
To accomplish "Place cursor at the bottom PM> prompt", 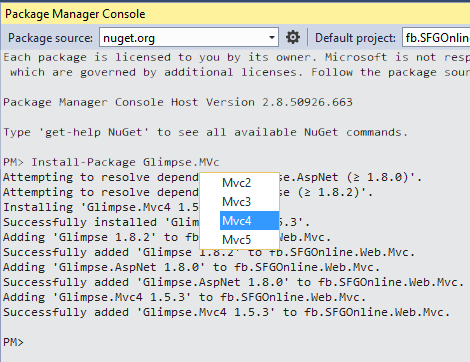I will pos(13,342).
